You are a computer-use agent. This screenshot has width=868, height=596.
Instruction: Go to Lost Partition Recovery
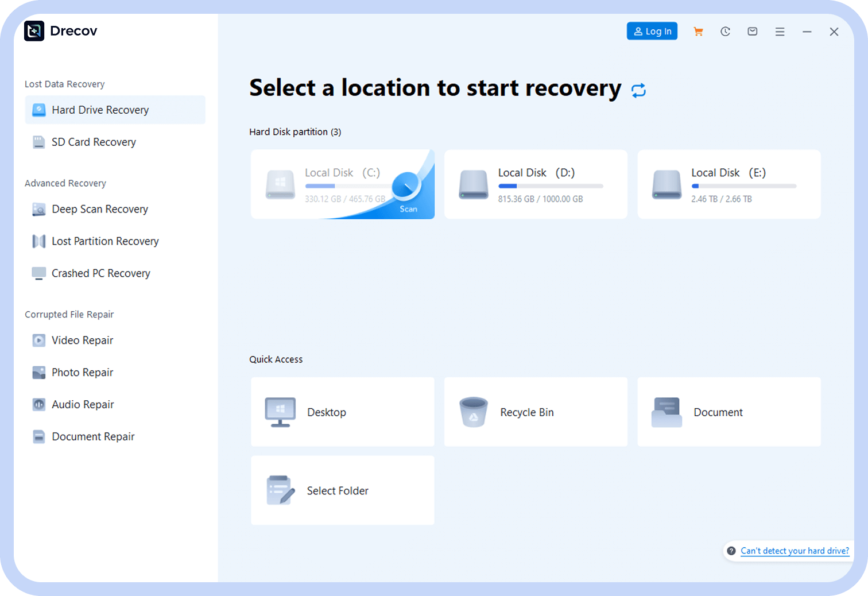105,241
